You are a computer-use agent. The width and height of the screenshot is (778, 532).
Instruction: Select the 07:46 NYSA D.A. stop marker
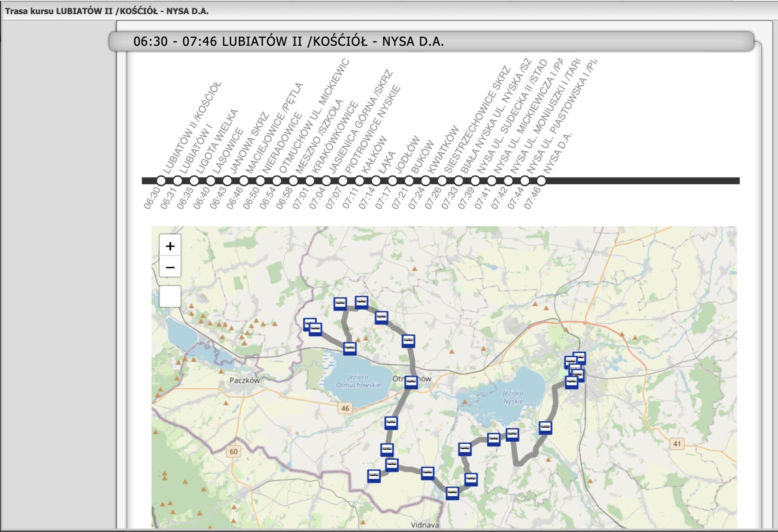pyautogui.click(x=541, y=181)
